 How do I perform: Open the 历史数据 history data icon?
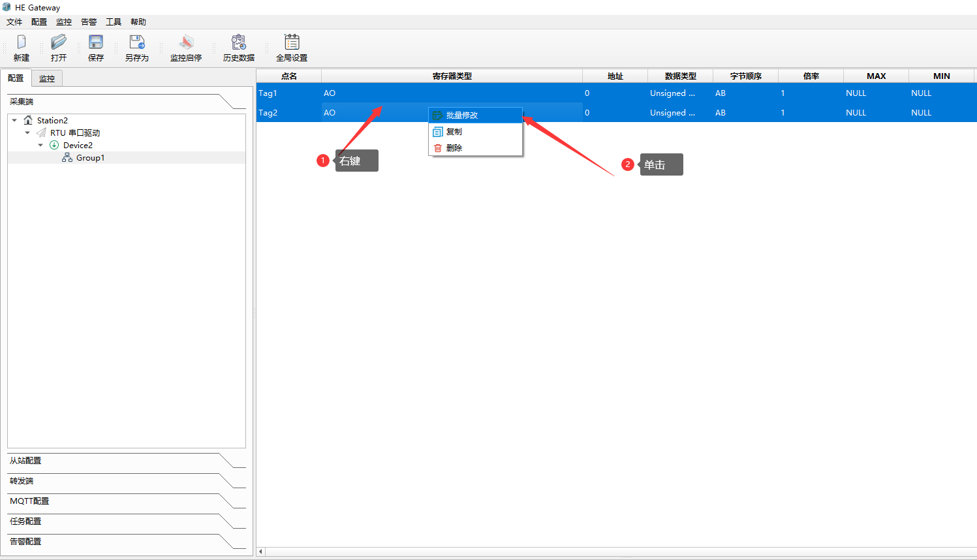tap(239, 43)
